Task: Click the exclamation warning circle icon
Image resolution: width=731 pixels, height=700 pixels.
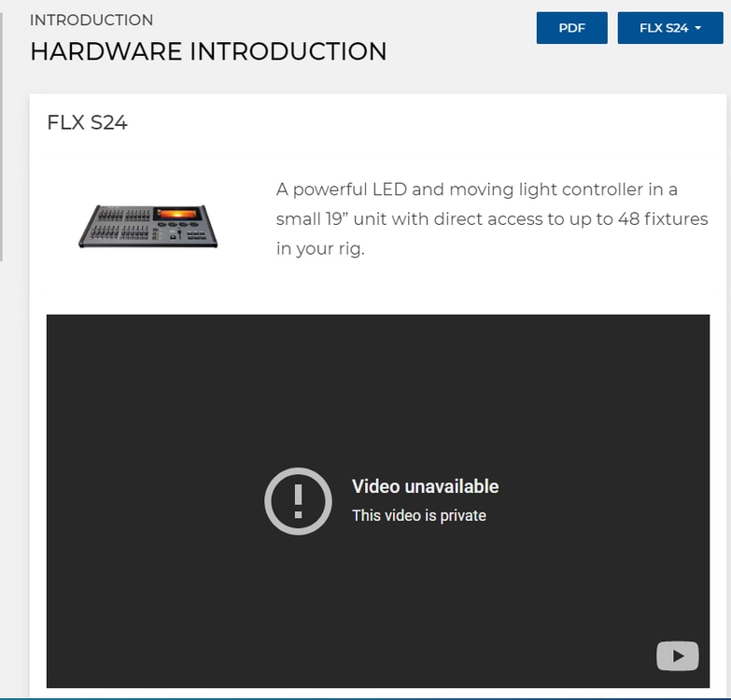Action: pyautogui.click(x=299, y=501)
